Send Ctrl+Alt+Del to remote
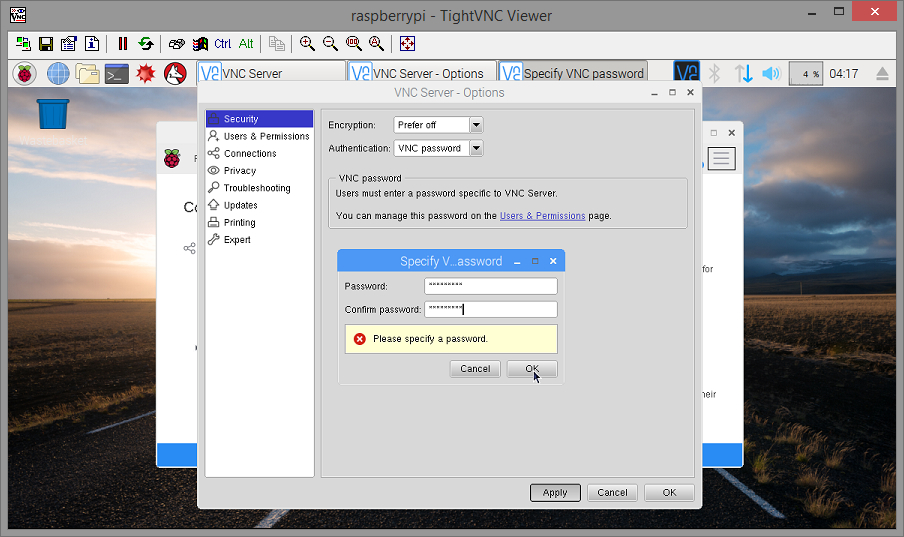The width and height of the screenshot is (904, 537). [176, 44]
